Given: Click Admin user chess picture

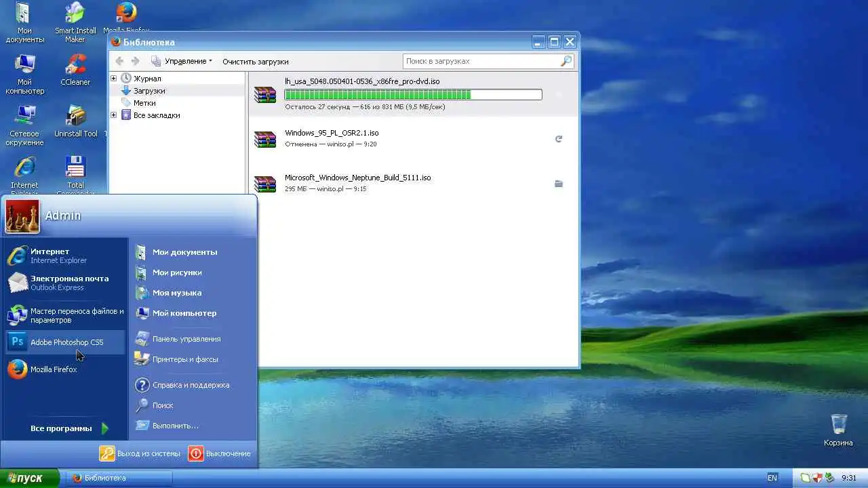Looking at the screenshot, I should point(22,216).
